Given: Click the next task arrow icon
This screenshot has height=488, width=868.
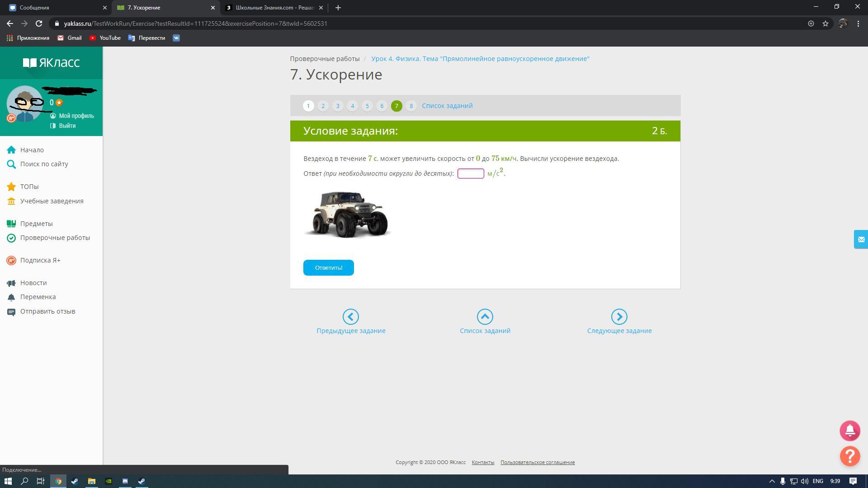Looking at the screenshot, I should (x=619, y=317).
